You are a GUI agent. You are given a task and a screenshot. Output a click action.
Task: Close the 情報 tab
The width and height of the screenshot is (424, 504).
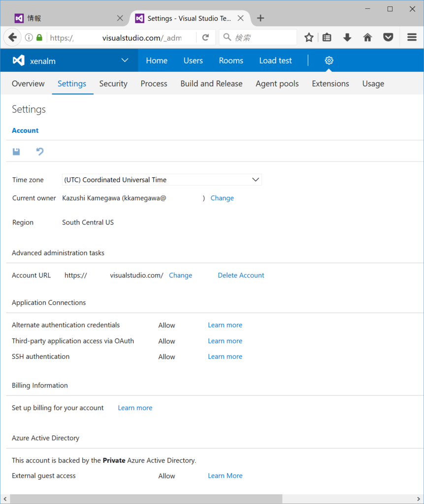point(120,18)
